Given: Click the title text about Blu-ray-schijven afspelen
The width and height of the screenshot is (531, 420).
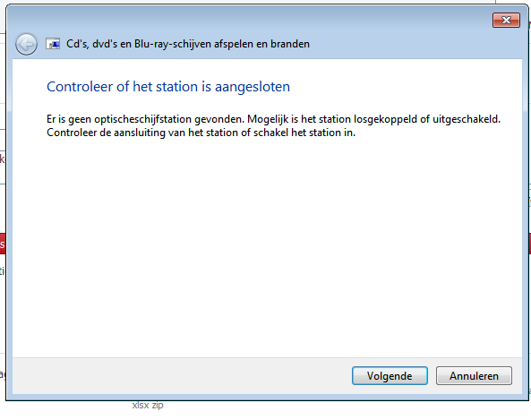Looking at the screenshot, I should coord(188,44).
